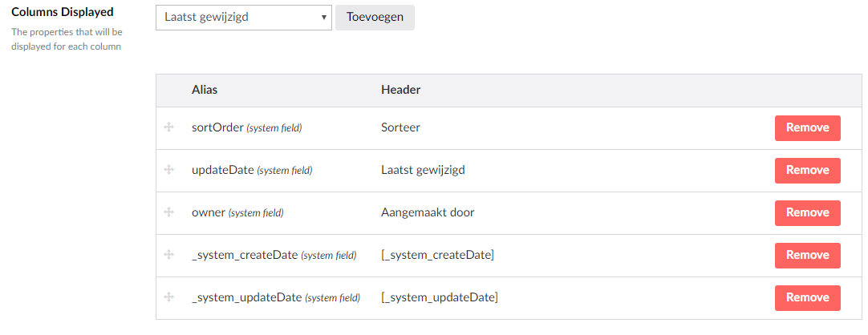Click the drag handle for sortOrder row
The width and height of the screenshot is (868, 335).
point(169,127)
